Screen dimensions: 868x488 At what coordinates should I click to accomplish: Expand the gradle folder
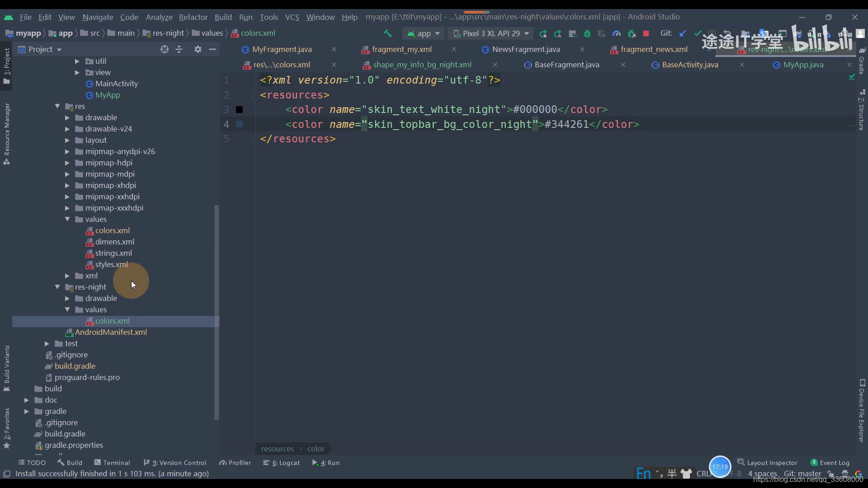(27, 411)
